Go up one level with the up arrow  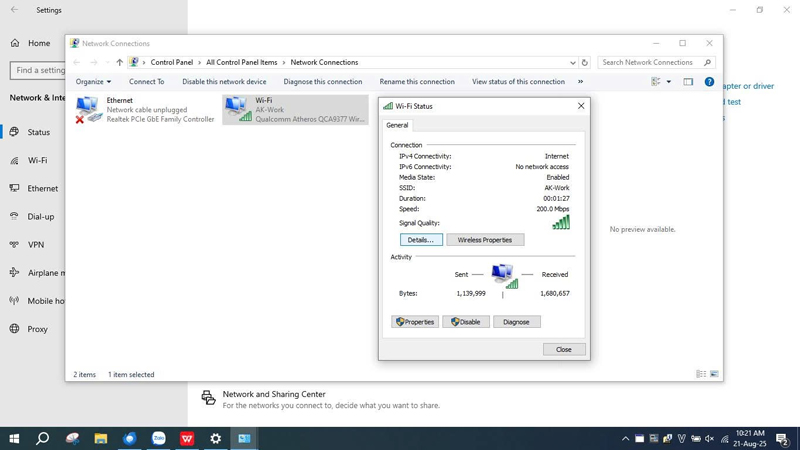tap(119, 62)
